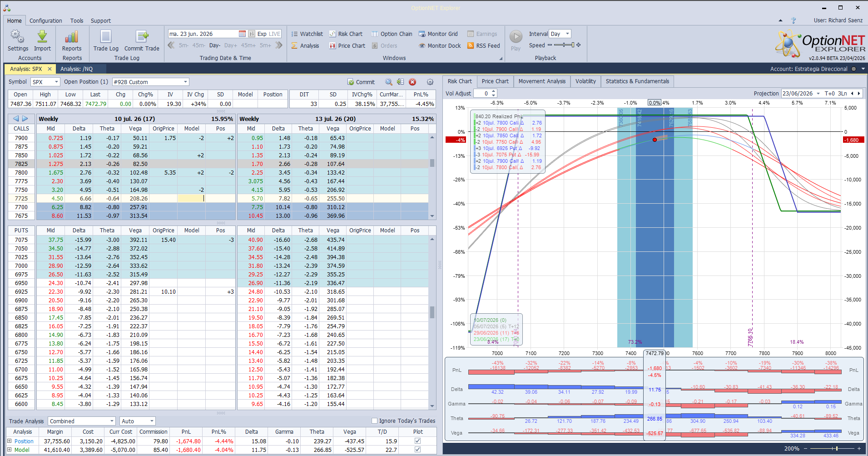Click the Vol Adjust value field

pyautogui.click(x=482, y=93)
